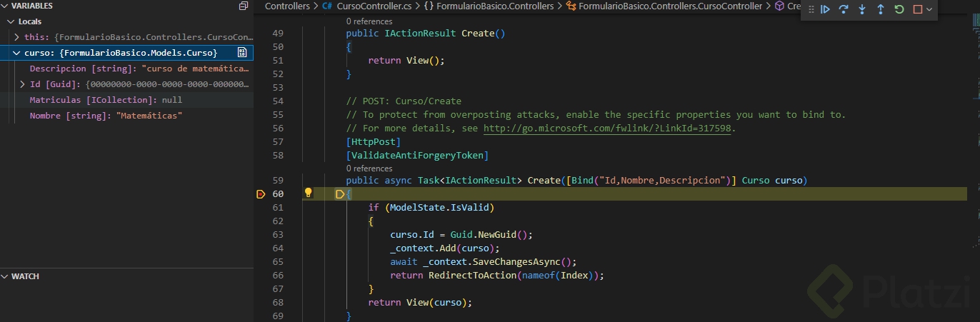This screenshot has width=980, height=322.
Task: Click the Step Into debug icon
Action: (862, 9)
